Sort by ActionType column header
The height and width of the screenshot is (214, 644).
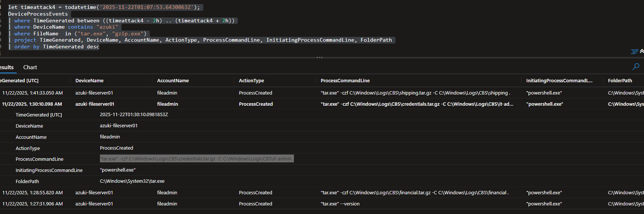pyautogui.click(x=251, y=81)
